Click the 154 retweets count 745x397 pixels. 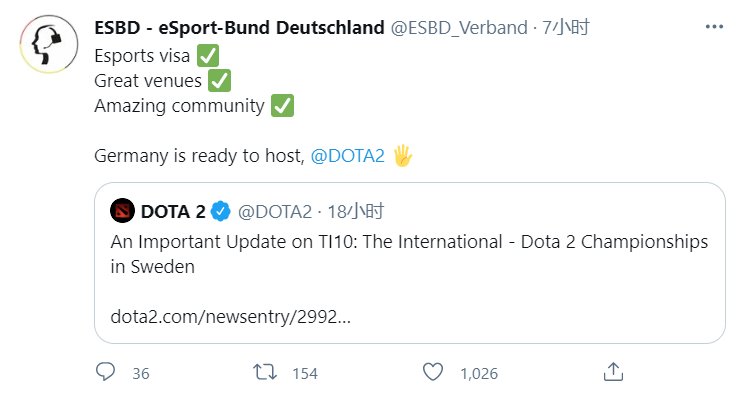[305, 374]
